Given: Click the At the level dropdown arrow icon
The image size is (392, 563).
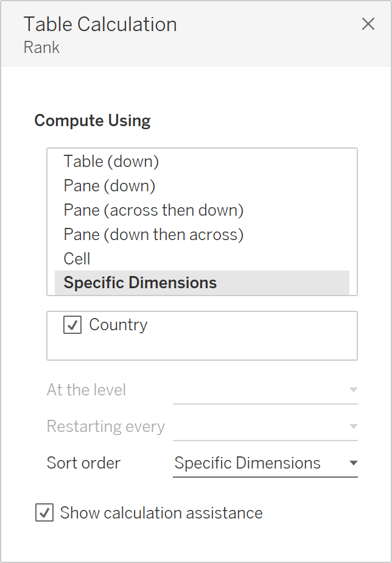Looking at the screenshot, I should pyautogui.click(x=353, y=389).
